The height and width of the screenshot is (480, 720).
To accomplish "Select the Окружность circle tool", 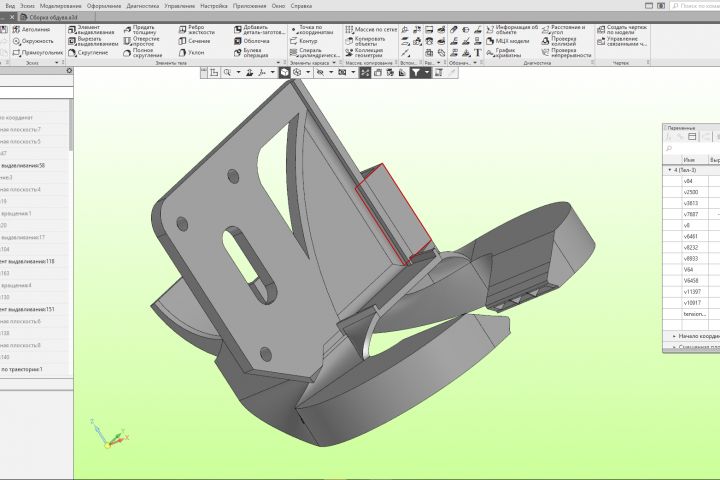I will [33, 41].
